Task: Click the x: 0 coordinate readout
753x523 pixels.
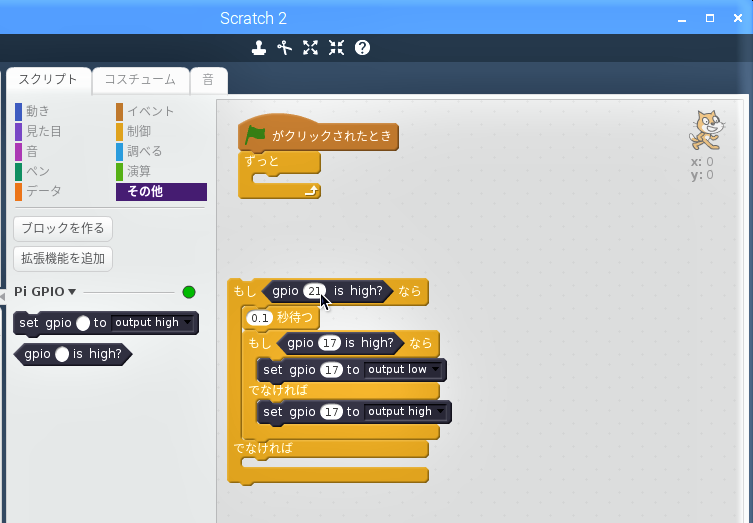Action: point(702,162)
